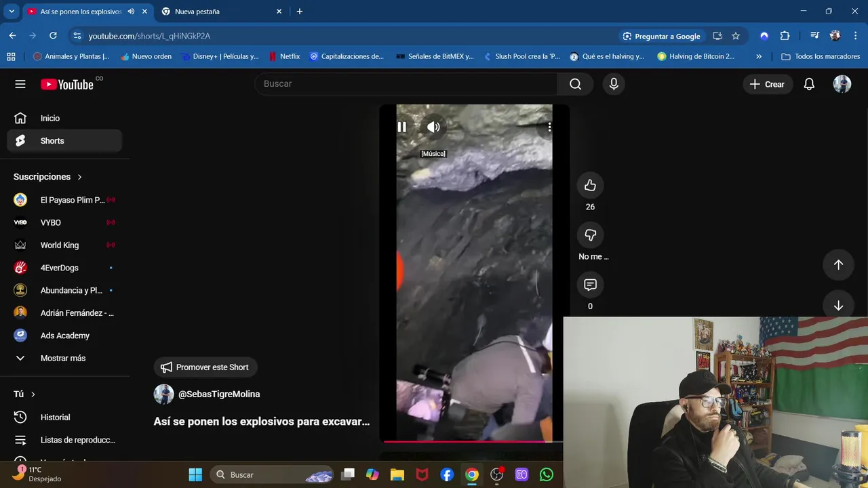Reload the page with the refresh icon
This screenshot has width=868, height=488.
pyautogui.click(x=53, y=36)
